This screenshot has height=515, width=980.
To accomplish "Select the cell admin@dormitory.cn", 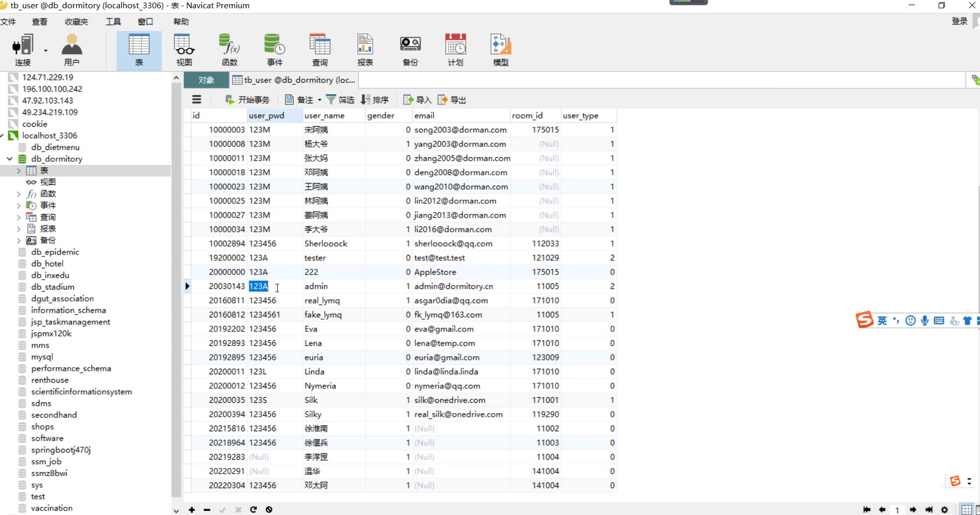I will (x=461, y=286).
